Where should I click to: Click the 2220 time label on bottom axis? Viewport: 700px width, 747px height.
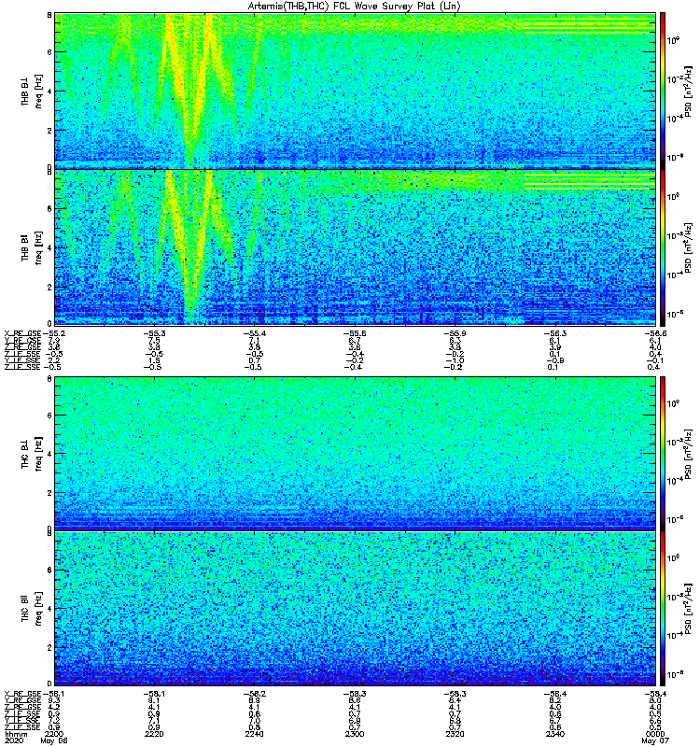click(x=154, y=734)
